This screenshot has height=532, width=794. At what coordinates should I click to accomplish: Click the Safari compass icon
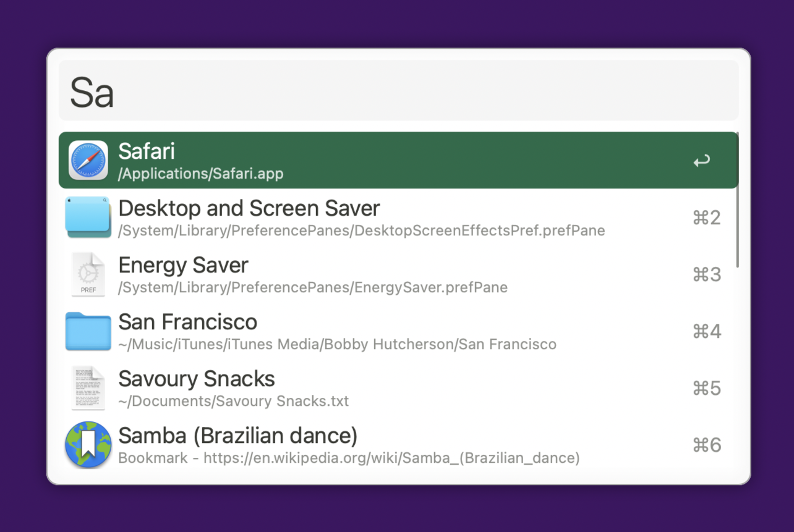pyautogui.click(x=88, y=160)
